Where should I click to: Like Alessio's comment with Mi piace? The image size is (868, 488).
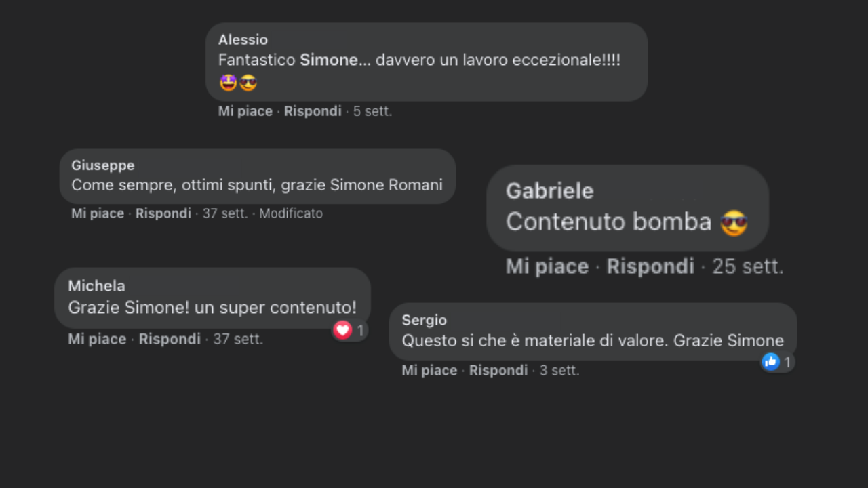coord(245,111)
